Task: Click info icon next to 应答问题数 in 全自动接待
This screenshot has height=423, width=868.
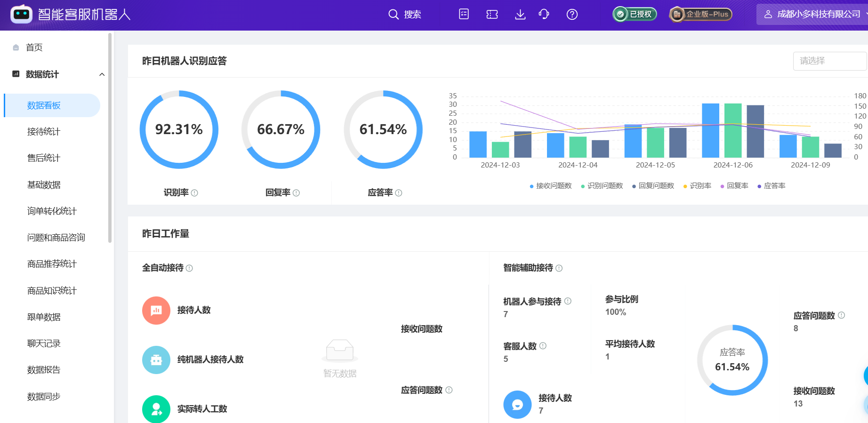Action: [x=449, y=390]
